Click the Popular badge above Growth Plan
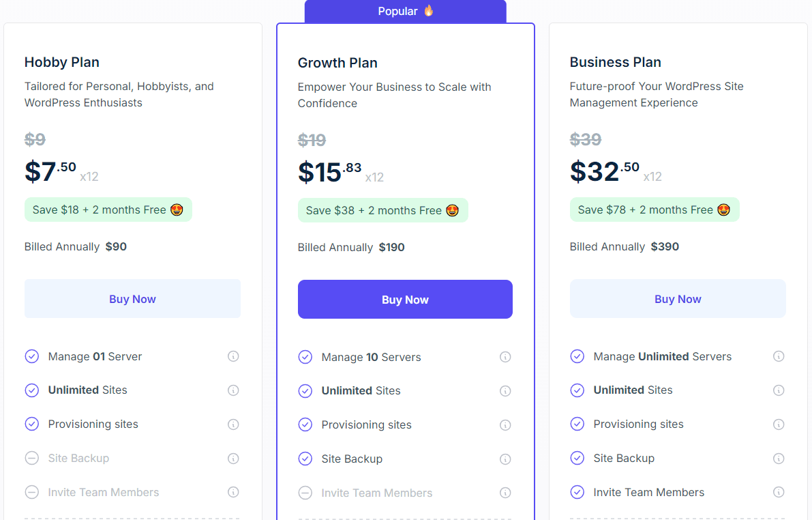 [406, 12]
